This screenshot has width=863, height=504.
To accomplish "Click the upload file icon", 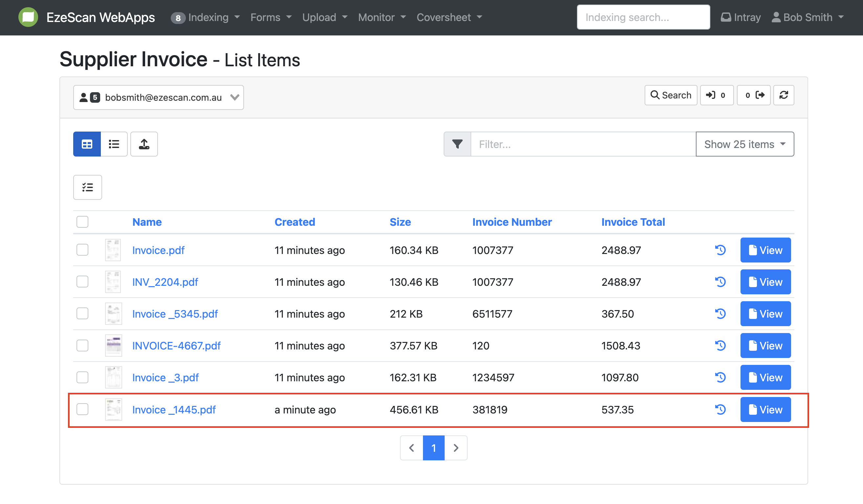I will tap(144, 144).
